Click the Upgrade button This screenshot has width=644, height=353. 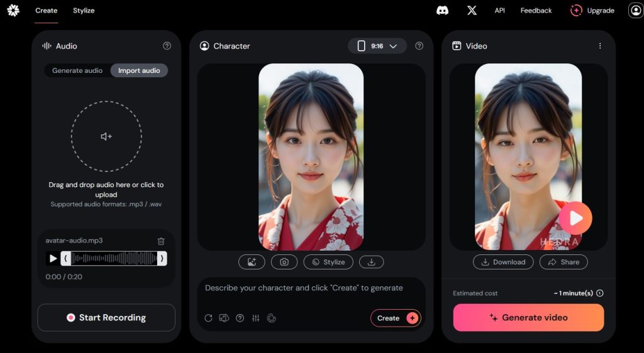coord(592,11)
